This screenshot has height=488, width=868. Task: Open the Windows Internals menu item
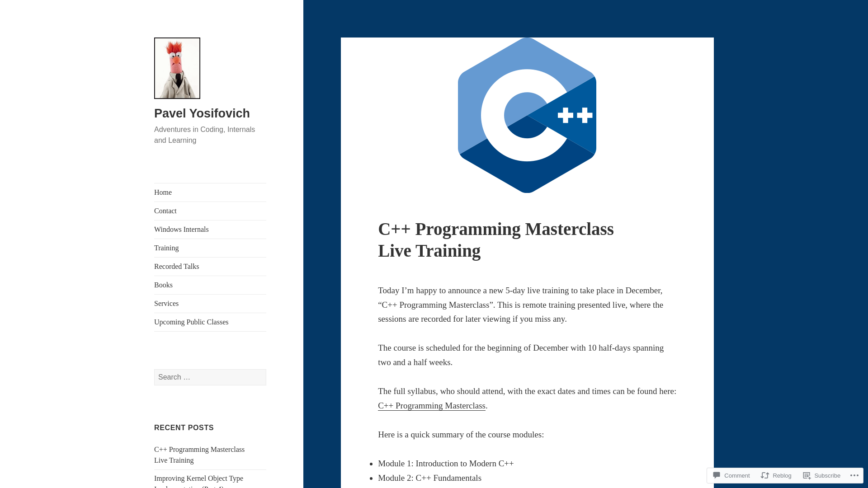point(181,229)
